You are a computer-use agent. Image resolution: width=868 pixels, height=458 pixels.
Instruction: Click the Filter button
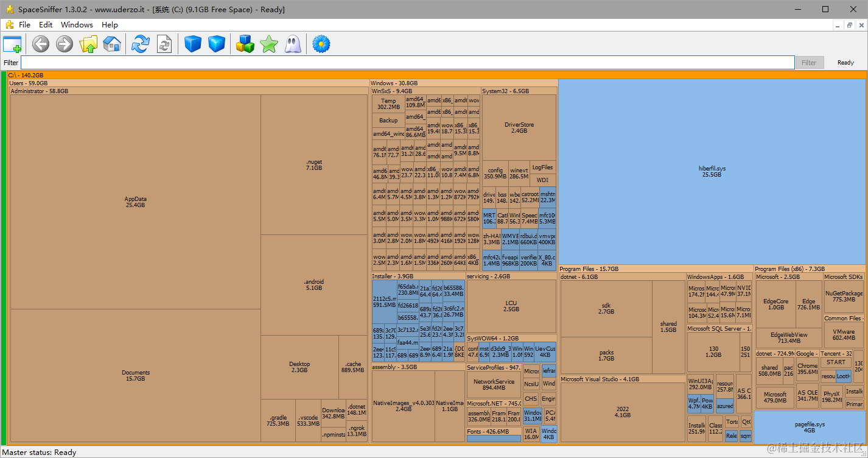[809, 63]
